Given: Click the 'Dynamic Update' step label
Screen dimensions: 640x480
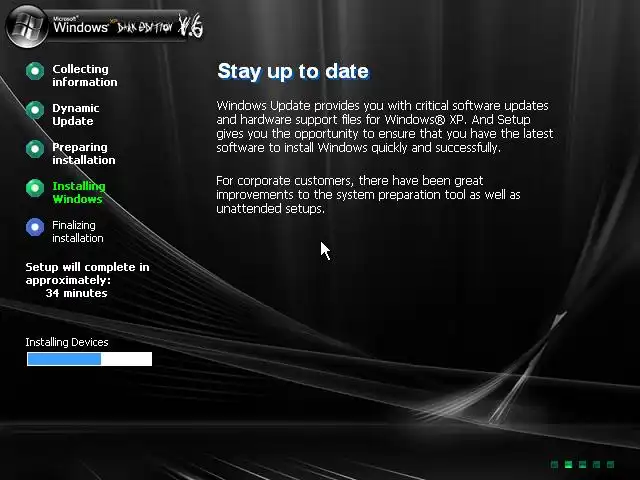Looking at the screenshot, I should (76, 115).
